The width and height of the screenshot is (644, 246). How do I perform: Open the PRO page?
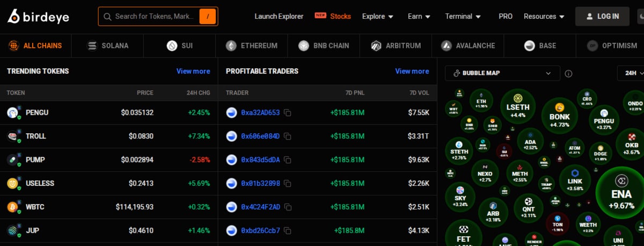click(x=506, y=17)
